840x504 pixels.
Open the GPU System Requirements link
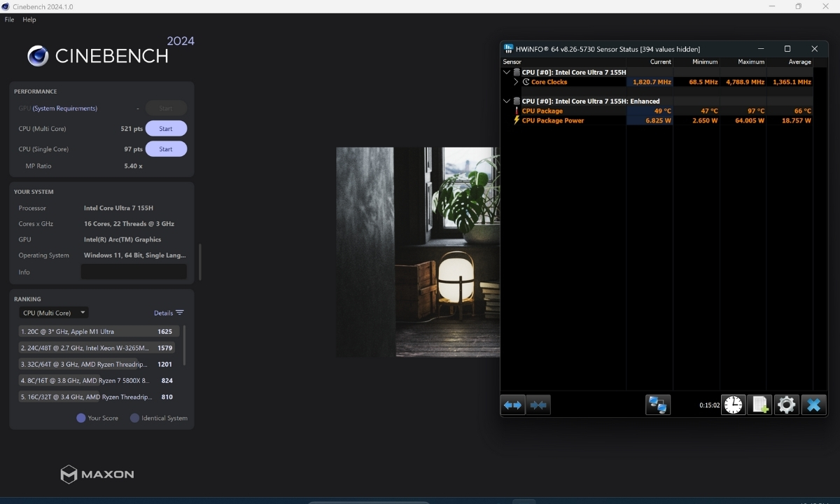[65, 108]
